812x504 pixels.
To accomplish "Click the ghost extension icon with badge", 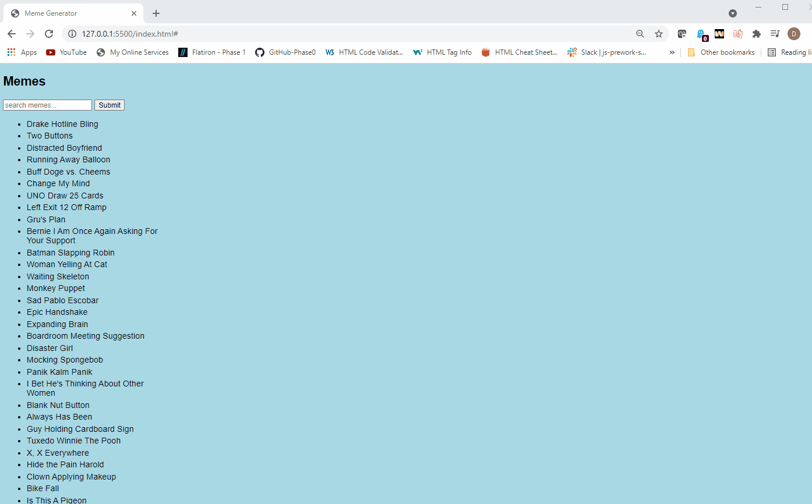I will coord(701,34).
